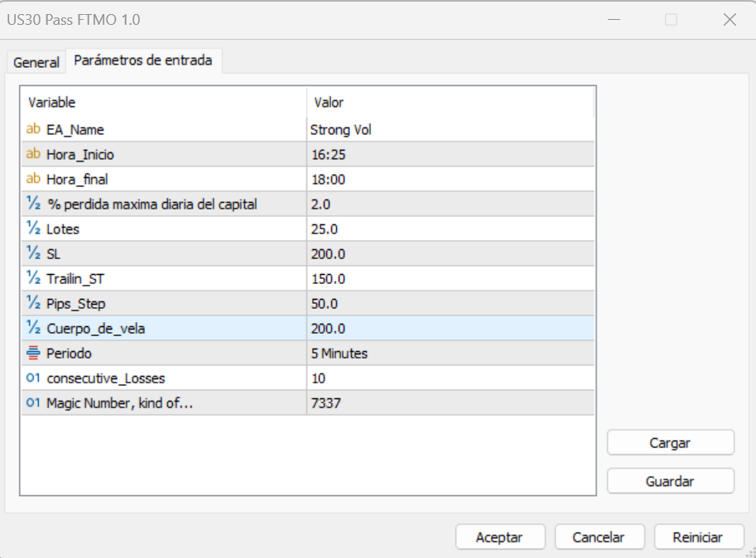Edit the Lotes value 25.0

point(450,229)
